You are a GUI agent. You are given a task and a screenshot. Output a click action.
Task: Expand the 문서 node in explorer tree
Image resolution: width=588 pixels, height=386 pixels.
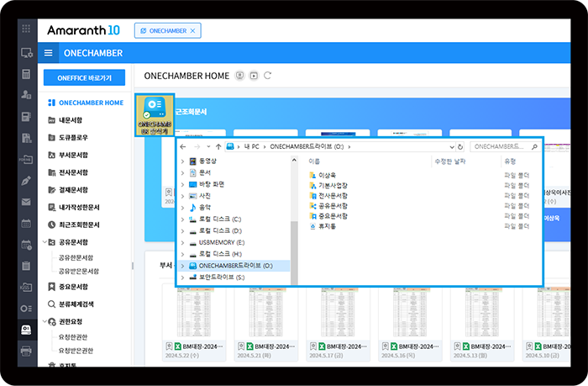point(182,173)
